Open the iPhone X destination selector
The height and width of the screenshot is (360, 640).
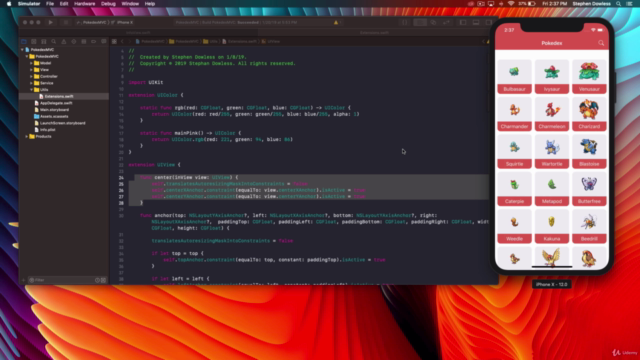pyautogui.click(x=123, y=22)
